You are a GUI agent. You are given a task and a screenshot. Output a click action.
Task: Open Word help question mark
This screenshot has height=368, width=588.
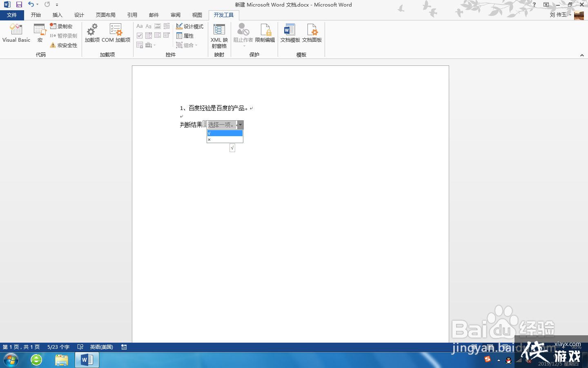click(534, 4)
